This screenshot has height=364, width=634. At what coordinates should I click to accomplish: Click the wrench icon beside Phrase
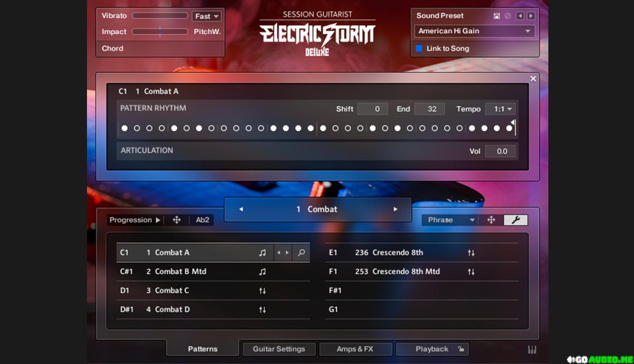click(515, 220)
